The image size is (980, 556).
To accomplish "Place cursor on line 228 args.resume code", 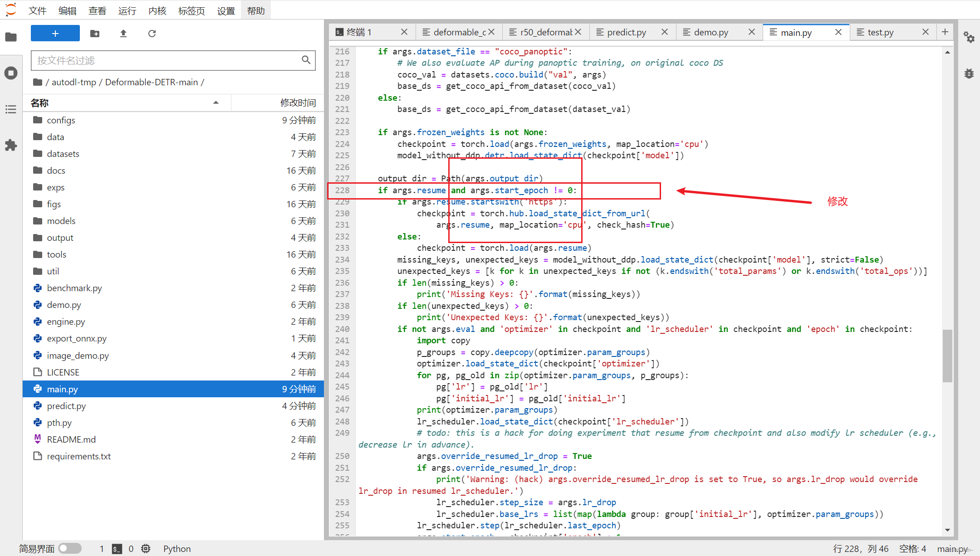I will coord(419,190).
